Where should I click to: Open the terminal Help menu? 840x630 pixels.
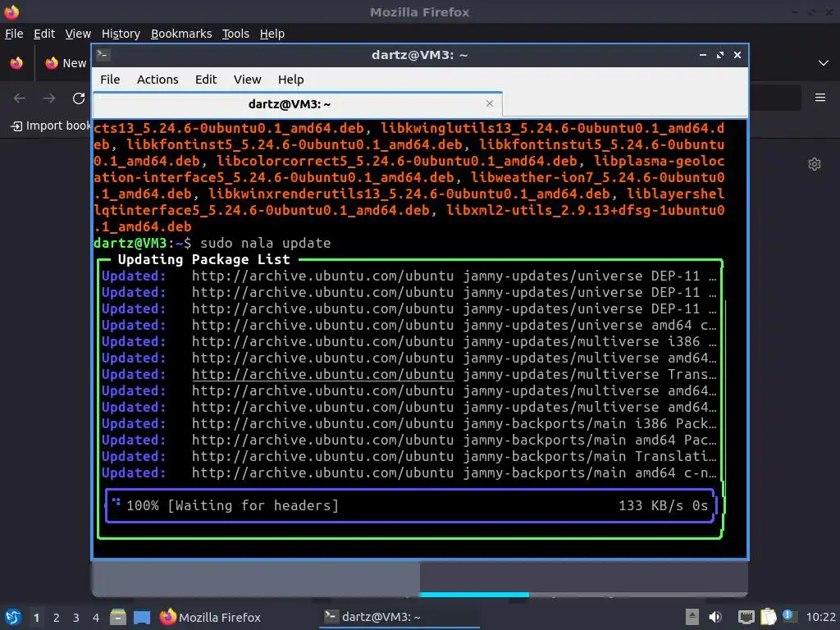(291, 80)
